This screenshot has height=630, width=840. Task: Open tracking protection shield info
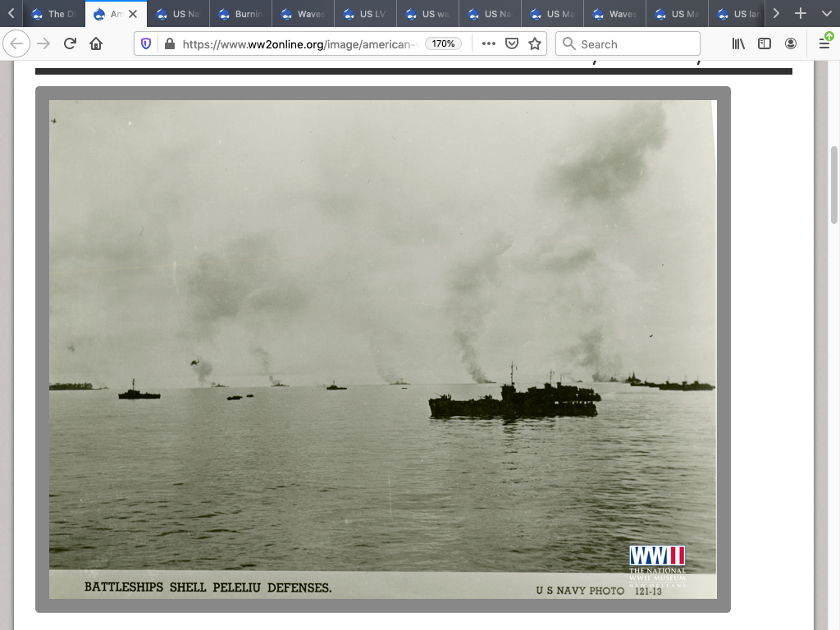click(147, 44)
